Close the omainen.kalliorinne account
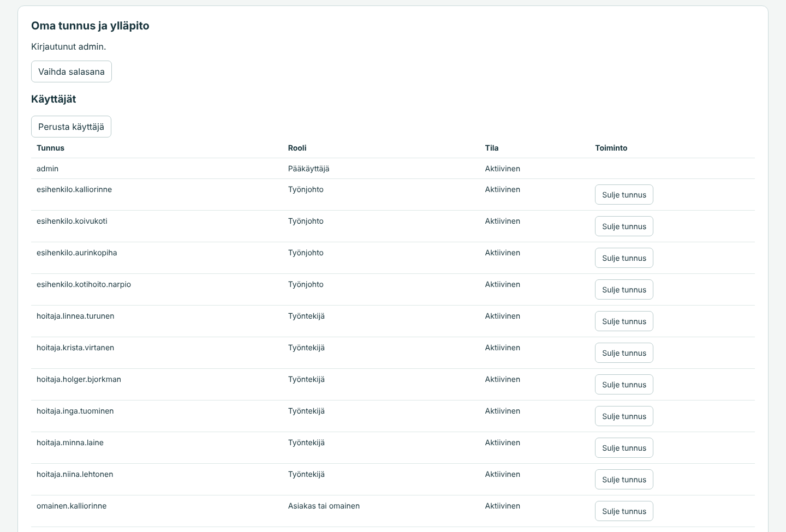Image resolution: width=786 pixels, height=532 pixels. click(624, 511)
